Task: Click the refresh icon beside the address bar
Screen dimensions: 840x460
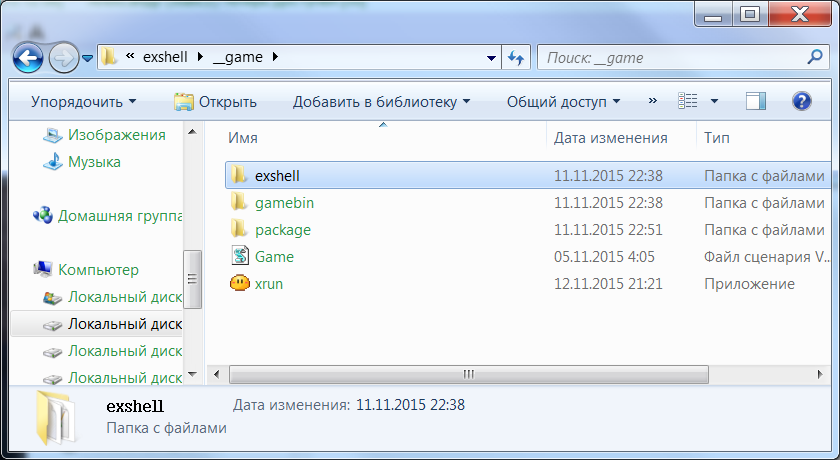Action: (516, 58)
